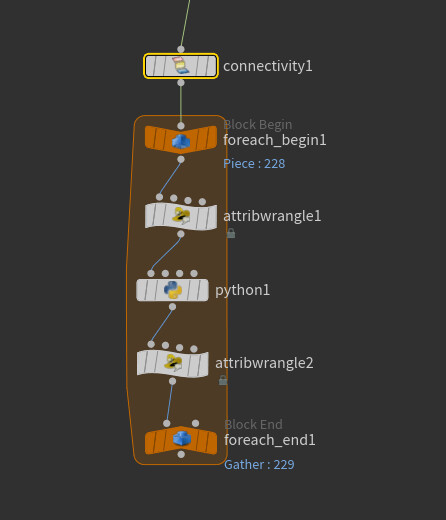
Task: Click the 'Piece : 228' badge text
Action: [254, 164]
